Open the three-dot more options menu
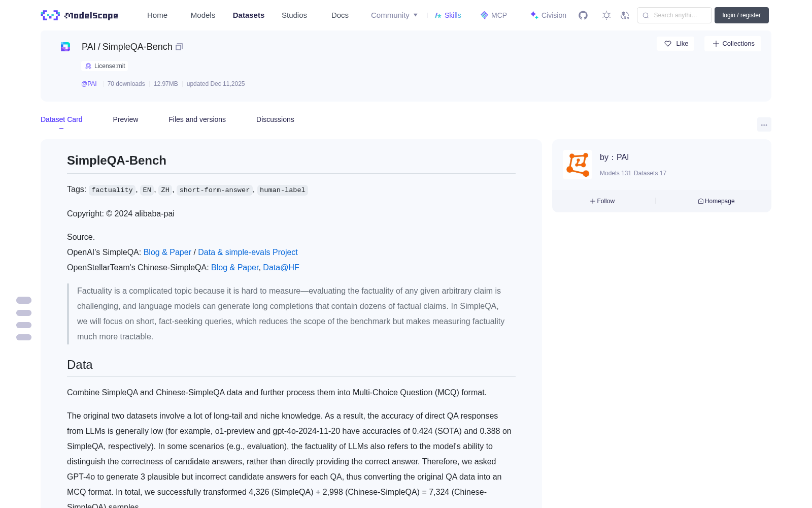 (x=764, y=124)
